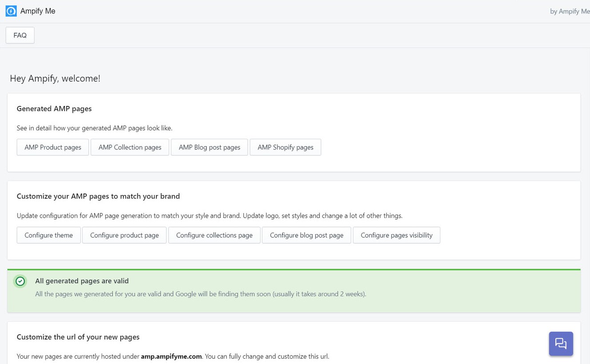Click the green checkmark valid status icon
This screenshot has width=590, height=364.
click(20, 281)
